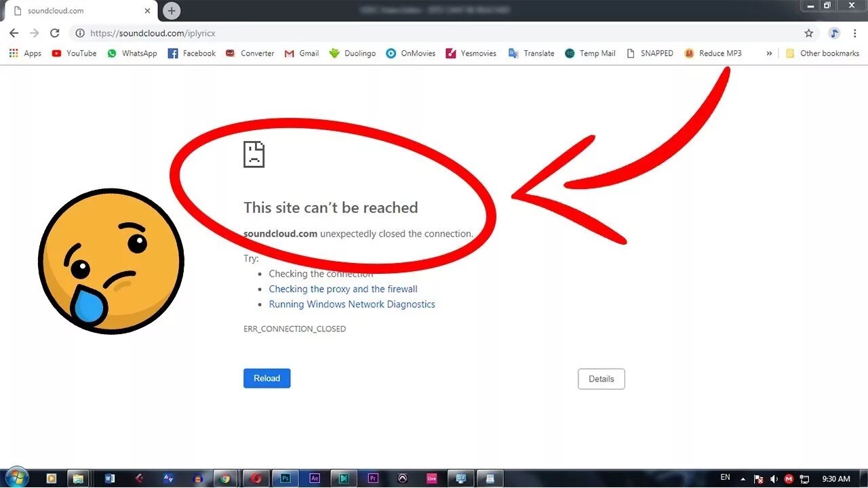
Task: Show hidden system tray icons
Action: click(x=743, y=478)
